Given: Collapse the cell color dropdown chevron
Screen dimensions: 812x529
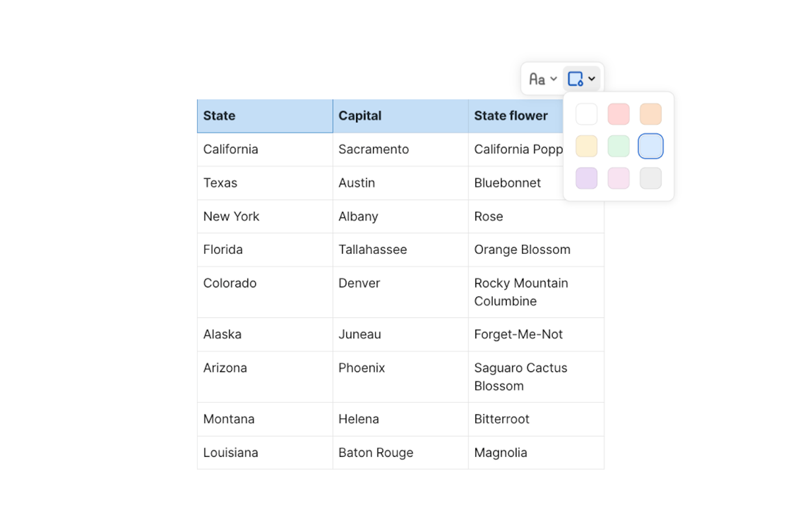Looking at the screenshot, I should 592,79.
